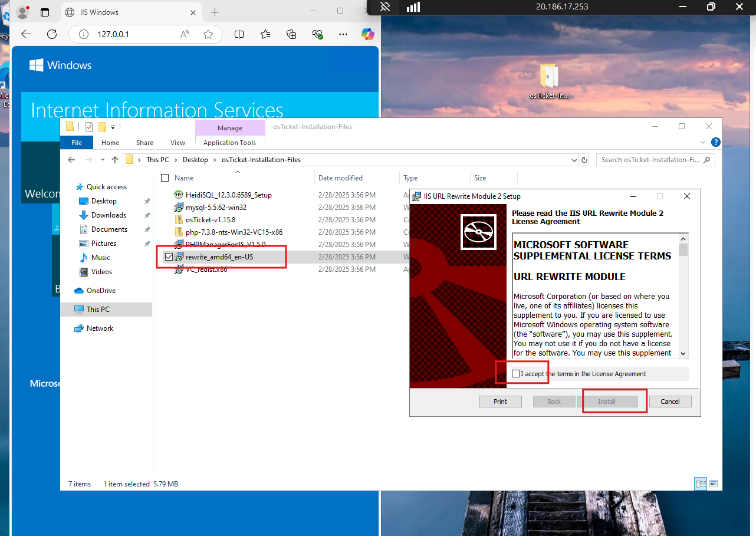This screenshot has height=536, width=756.
Task: Select Music in navigation pane
Action: click(x=101, y=258)
